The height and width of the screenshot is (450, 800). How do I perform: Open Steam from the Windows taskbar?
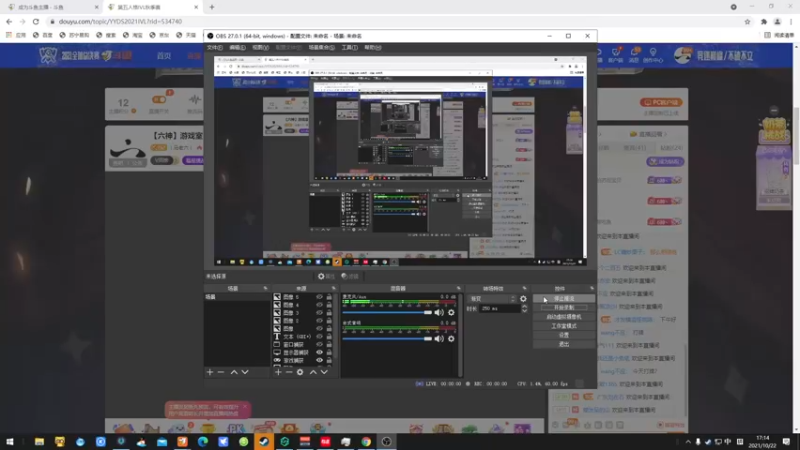264,441
